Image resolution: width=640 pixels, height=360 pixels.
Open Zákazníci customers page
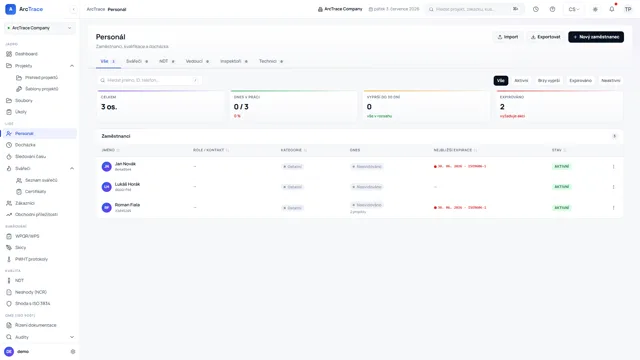24,203
